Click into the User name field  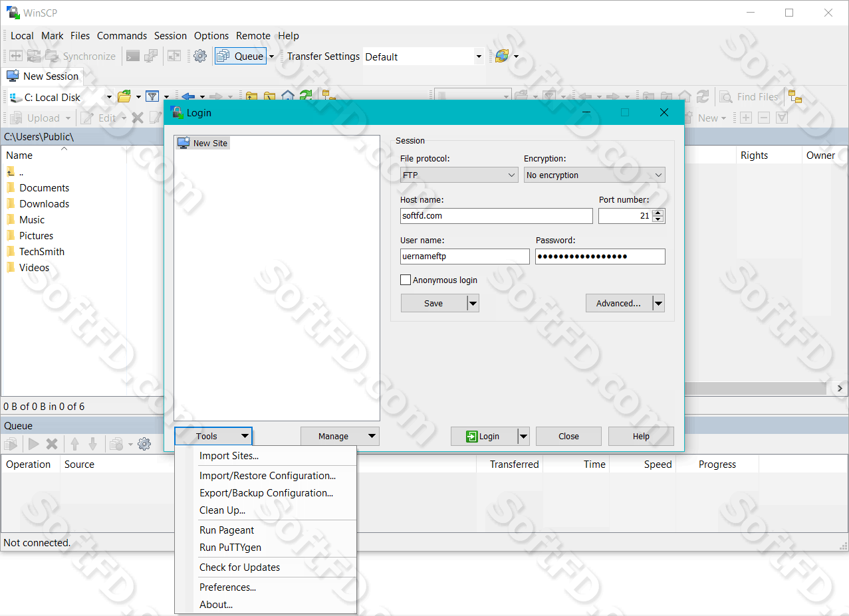[465, 257]
